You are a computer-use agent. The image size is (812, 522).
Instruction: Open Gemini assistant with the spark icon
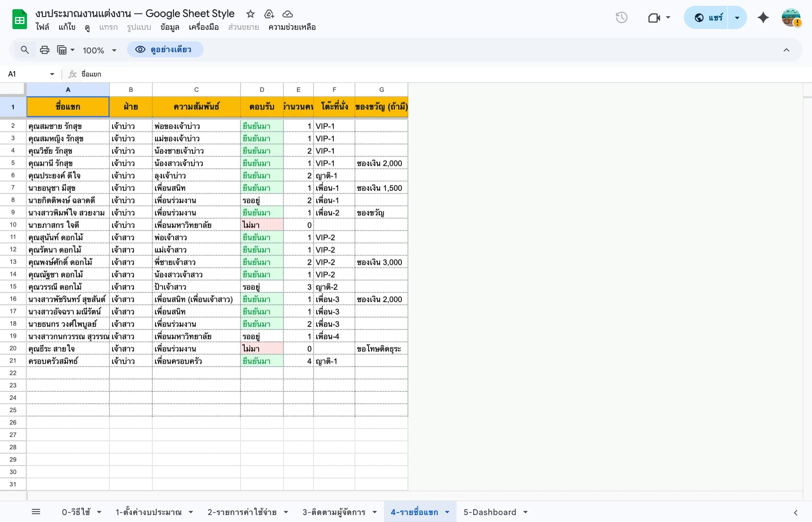pos(763,17)
